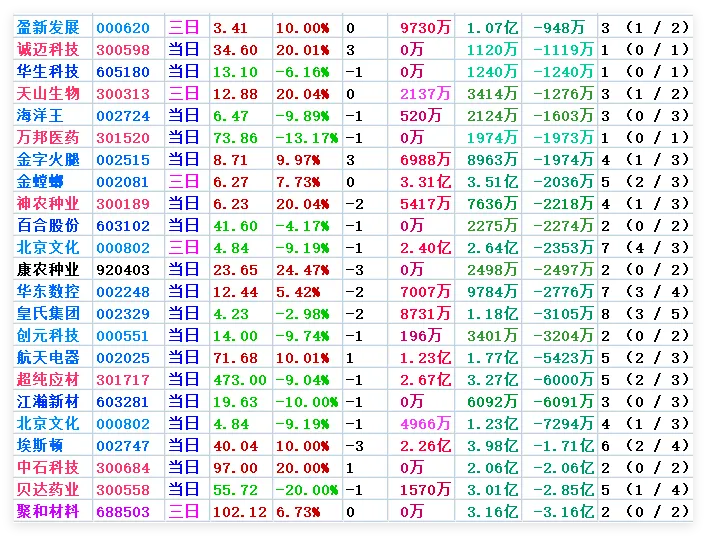Select the stock name 聚和材料
The height and width of the screenshot is (536, 706).
point(48,512)
